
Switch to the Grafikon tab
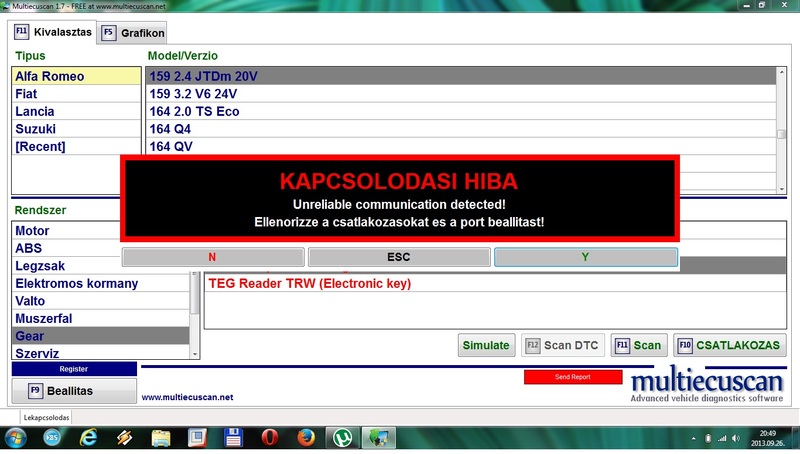pos(133,33)
